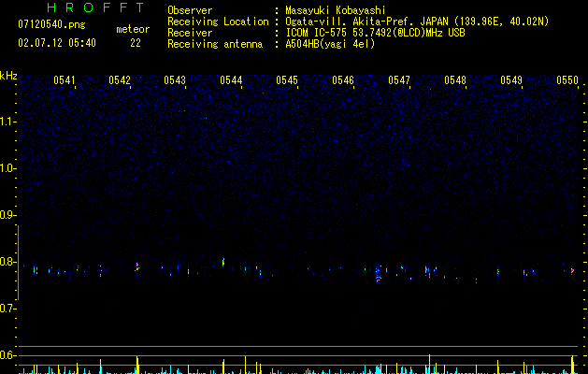Viewport: 588px width, 374px height.
Task: Click the meteor count value 22
Action: point(136,43)
